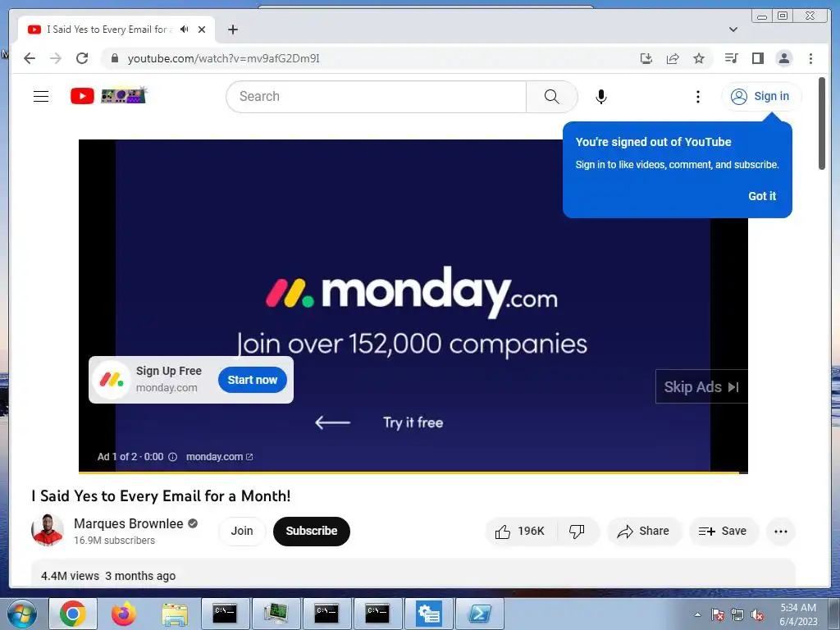Open the network tray icon

737,615
